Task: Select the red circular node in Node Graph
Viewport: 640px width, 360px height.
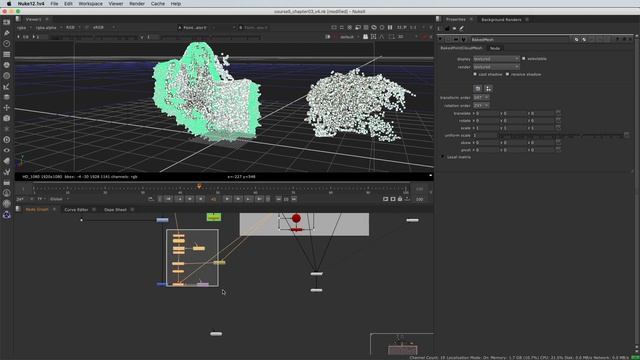Action: [x=296, y=218]
